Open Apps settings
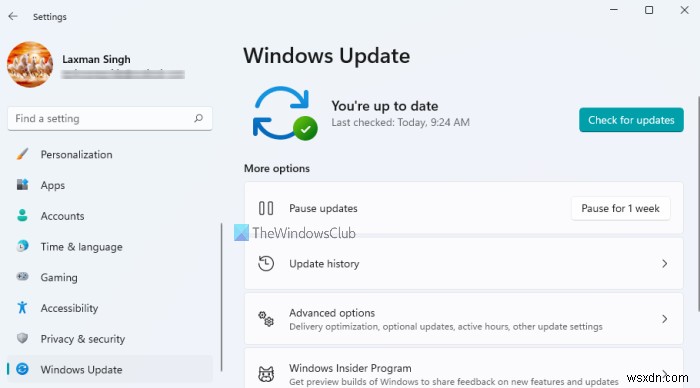The height and width of the screenshot is (388, 700). click(110, 185)
